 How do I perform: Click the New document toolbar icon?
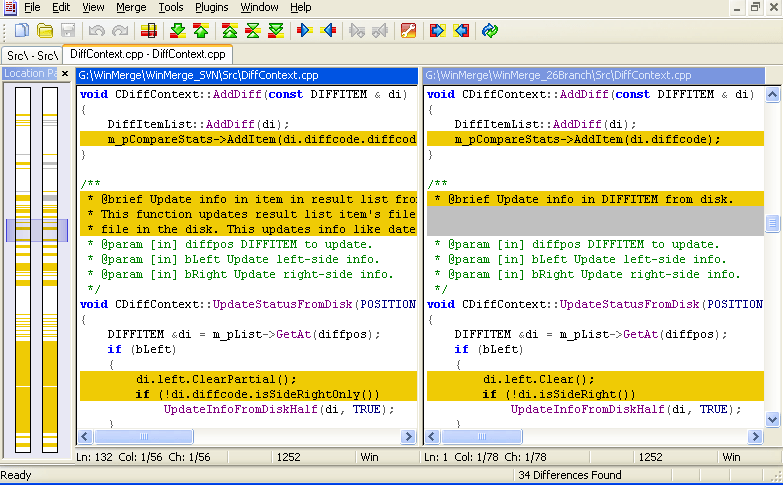[x=22, y=31]
